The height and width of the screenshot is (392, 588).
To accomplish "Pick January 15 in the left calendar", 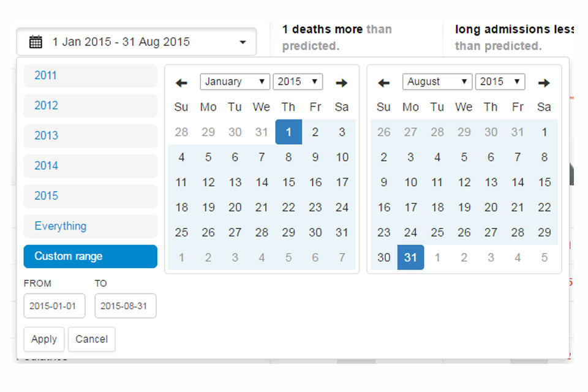I will (288, 183).
